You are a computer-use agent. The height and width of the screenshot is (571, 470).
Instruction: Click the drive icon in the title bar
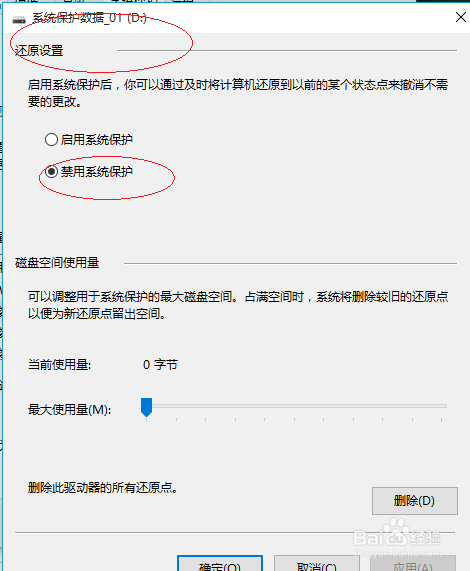point(19,20)
